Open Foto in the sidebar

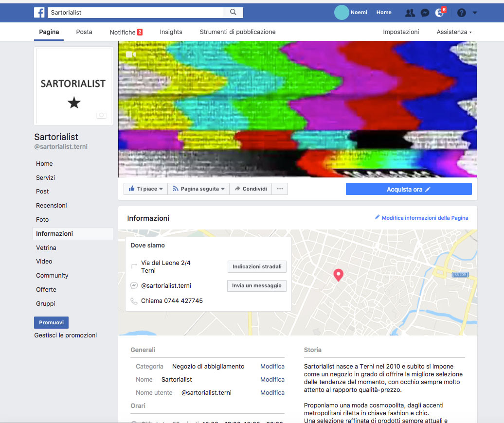42,220
